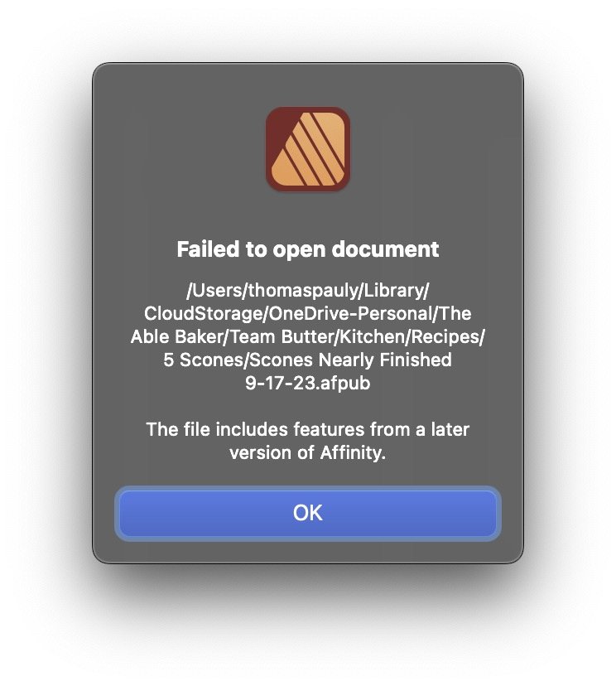Screen dimensions: 616x686
Task: Click the word 'document' in the heading
Action: tap(385, 250)
